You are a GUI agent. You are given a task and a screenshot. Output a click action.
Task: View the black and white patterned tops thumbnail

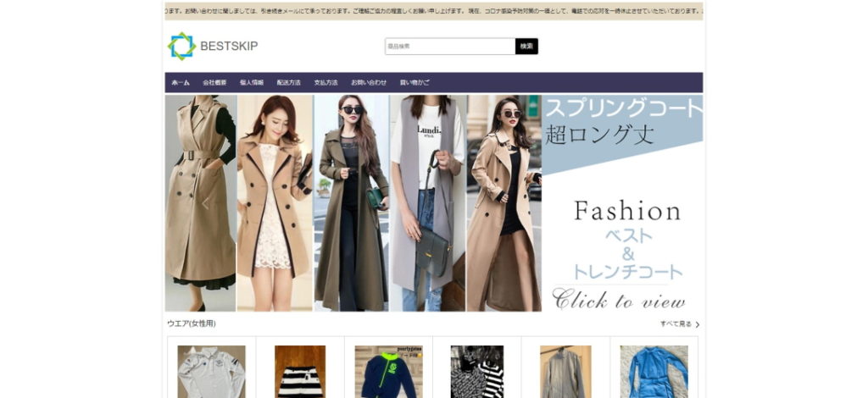click(x=476, y=371)
